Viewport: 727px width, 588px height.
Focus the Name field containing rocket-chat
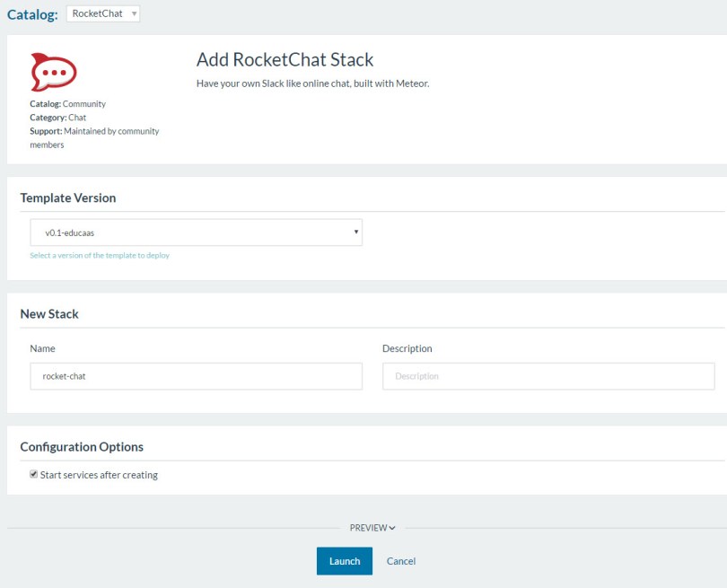coord(196,376)
